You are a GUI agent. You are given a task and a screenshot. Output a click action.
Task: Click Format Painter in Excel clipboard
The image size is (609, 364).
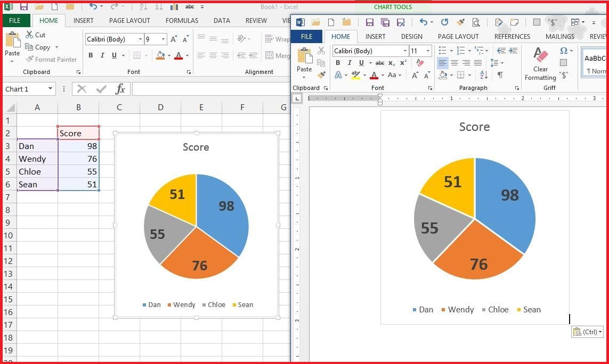tap(51, 60)
